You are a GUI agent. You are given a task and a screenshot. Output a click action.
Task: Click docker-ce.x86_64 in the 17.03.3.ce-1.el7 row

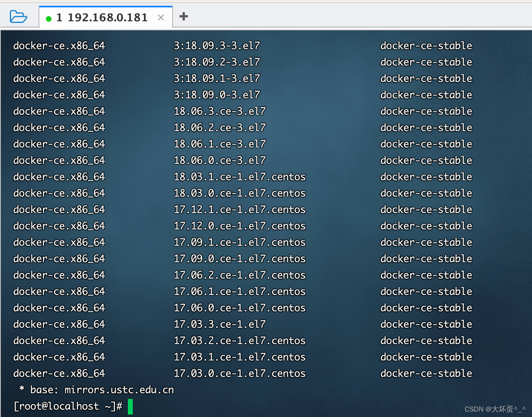click(x=59, y=324)
